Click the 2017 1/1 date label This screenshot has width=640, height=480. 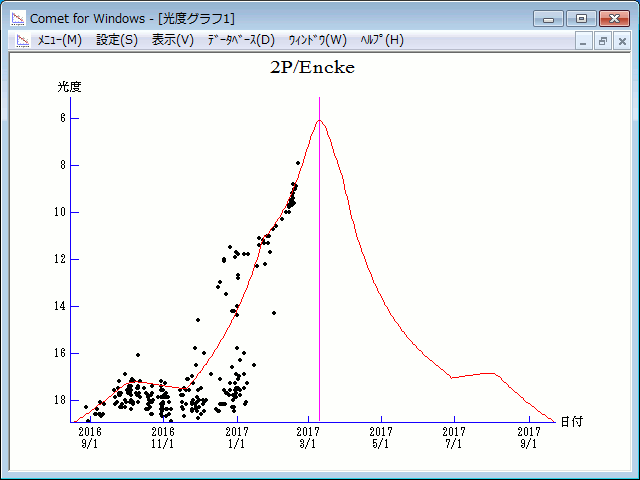click(x=237, y=438)
